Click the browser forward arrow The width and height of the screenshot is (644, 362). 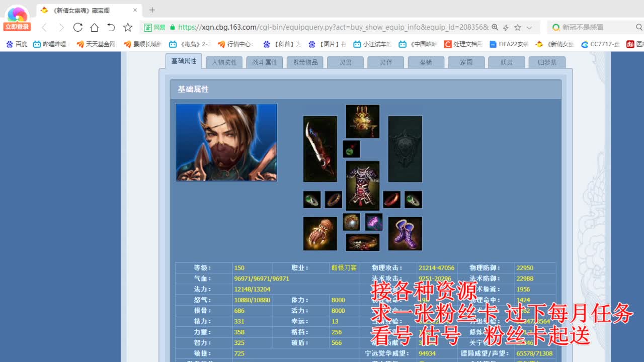(x=61, y=27)
